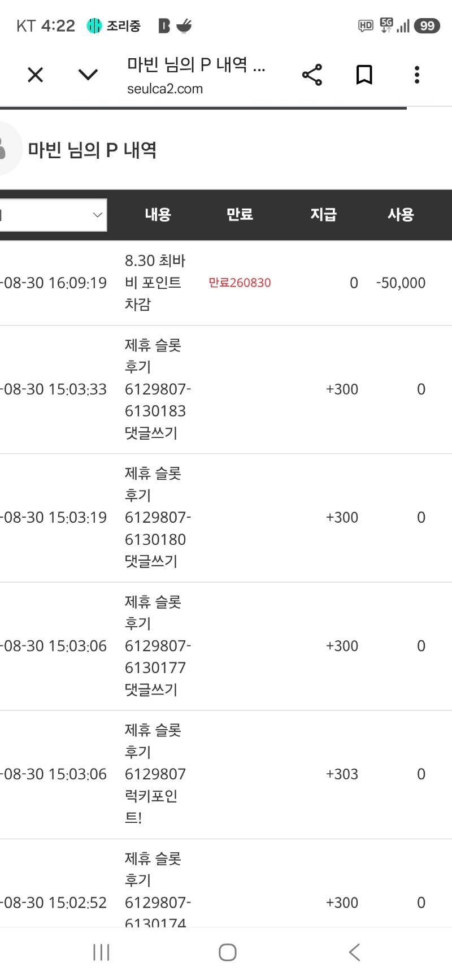Select the 내용 column header
The height and width of the screenshot is (980, 452).
tap(158, 215)
